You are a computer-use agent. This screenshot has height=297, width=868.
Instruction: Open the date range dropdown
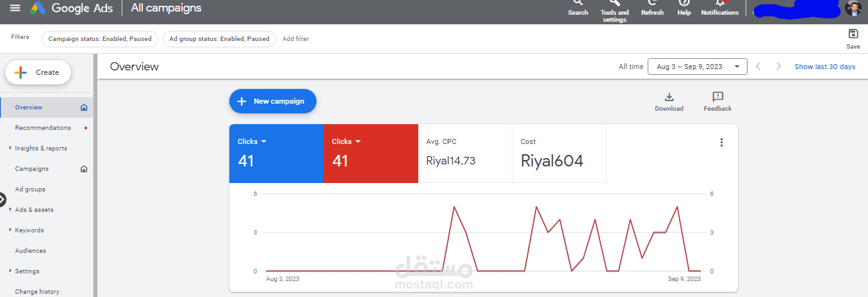pos(697,67)
